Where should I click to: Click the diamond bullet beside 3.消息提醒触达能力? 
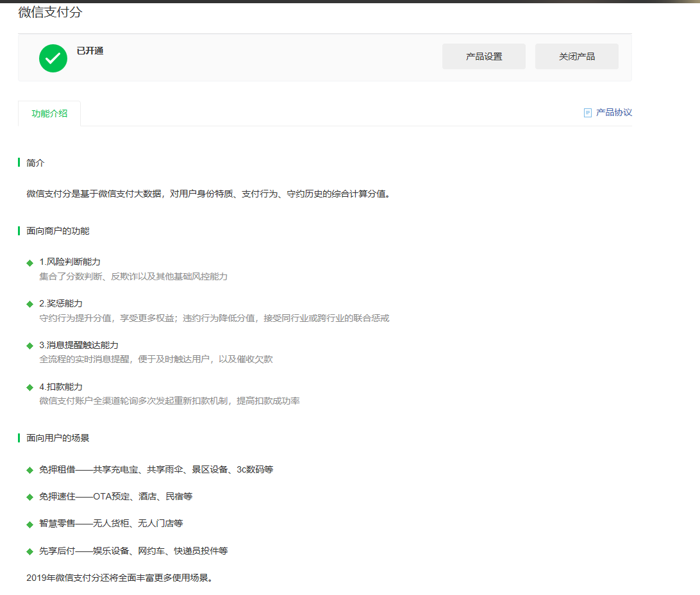[30, 346]
